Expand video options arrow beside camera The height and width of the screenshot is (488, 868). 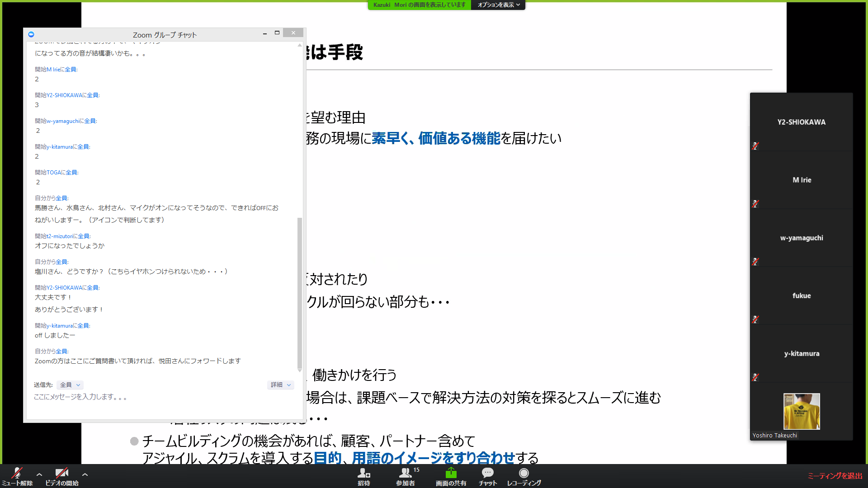(x=85, y=474)
